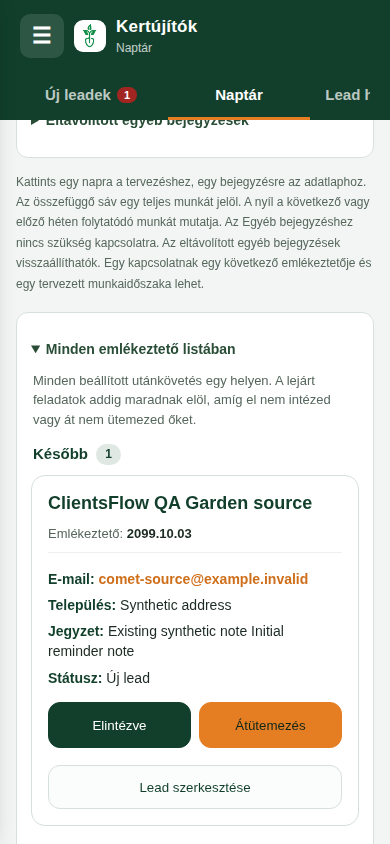Open the partially visible Lead tab
This screenshot has width=390, height=844.
348,95
